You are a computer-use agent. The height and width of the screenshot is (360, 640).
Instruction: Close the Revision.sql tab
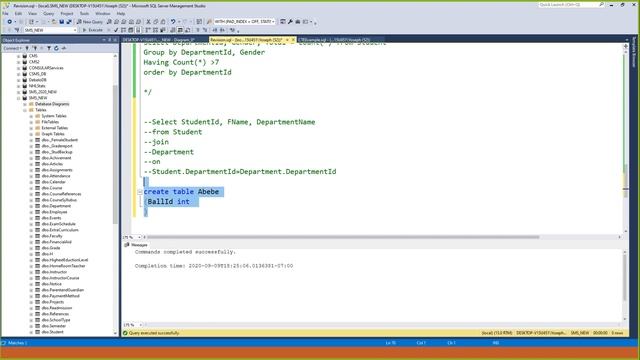coord(293,40)
